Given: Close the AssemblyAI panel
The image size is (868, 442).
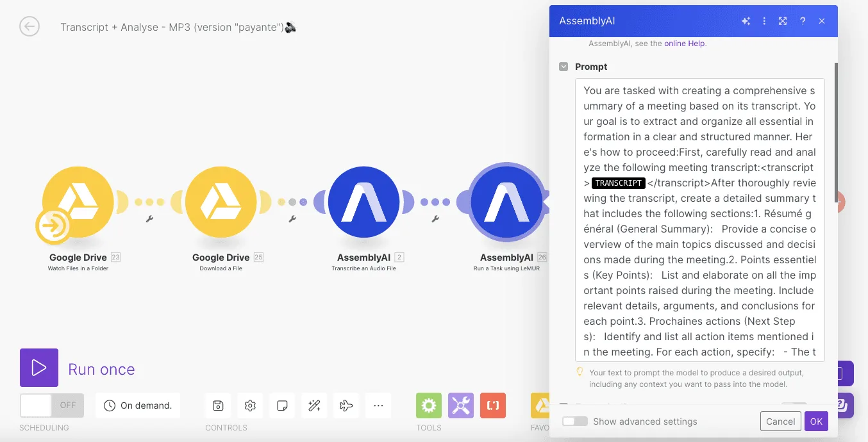Looking at the screenshot, I should click(822, 21).
